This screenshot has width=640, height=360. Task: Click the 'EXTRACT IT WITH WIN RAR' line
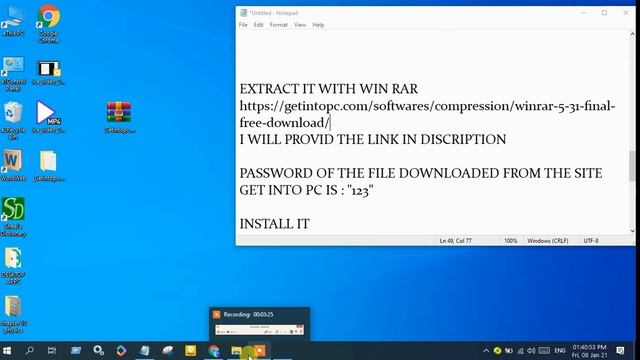coord(329,89)
